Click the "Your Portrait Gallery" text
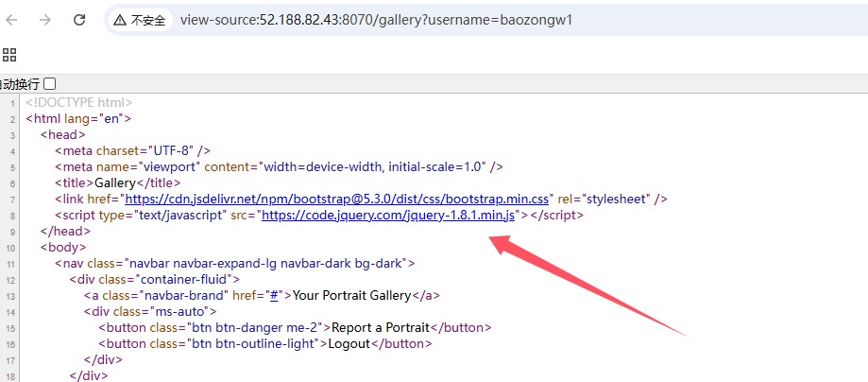Screen dimensions: 868x382 click(351, 295)
